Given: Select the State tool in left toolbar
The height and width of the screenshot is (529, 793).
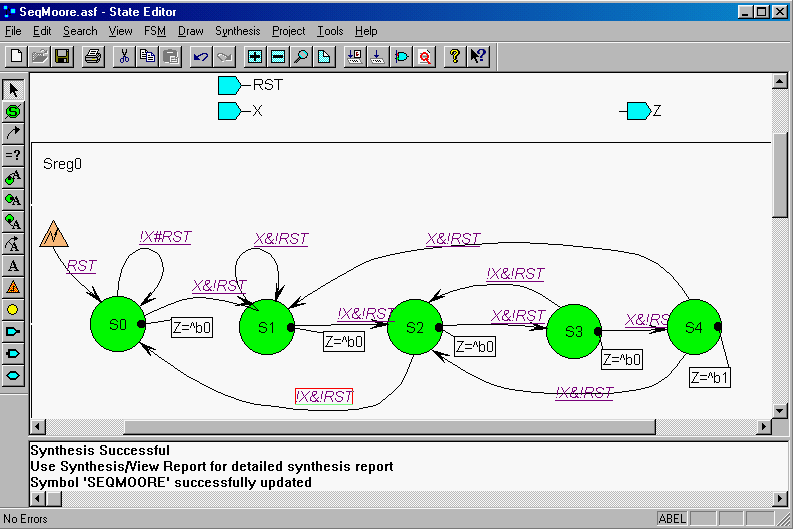Looking at the screenshot, I should (x=14, y=111).
